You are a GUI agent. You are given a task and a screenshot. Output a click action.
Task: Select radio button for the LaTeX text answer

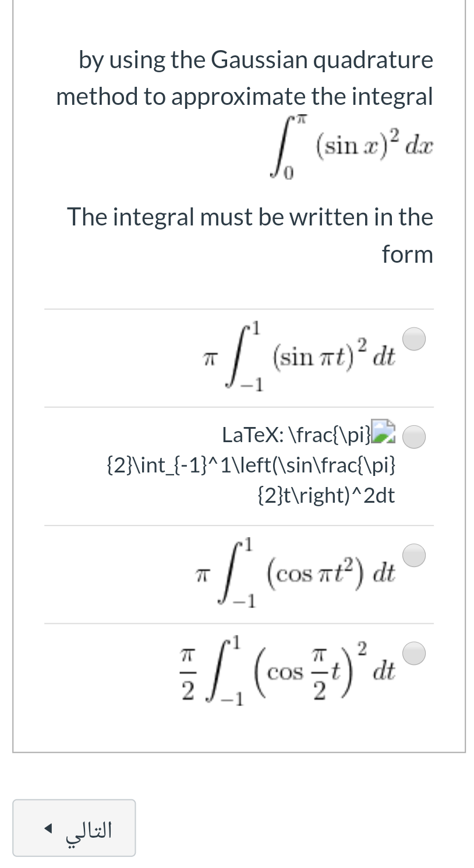[413, 436]
